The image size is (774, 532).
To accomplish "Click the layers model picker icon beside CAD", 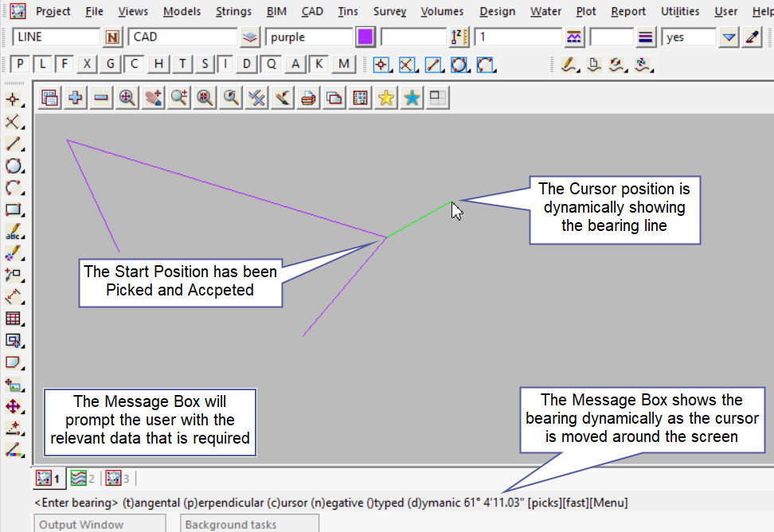I will coord(250,37).
